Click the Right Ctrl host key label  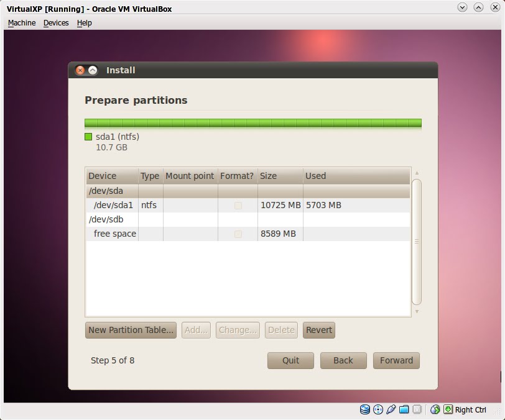470,409
